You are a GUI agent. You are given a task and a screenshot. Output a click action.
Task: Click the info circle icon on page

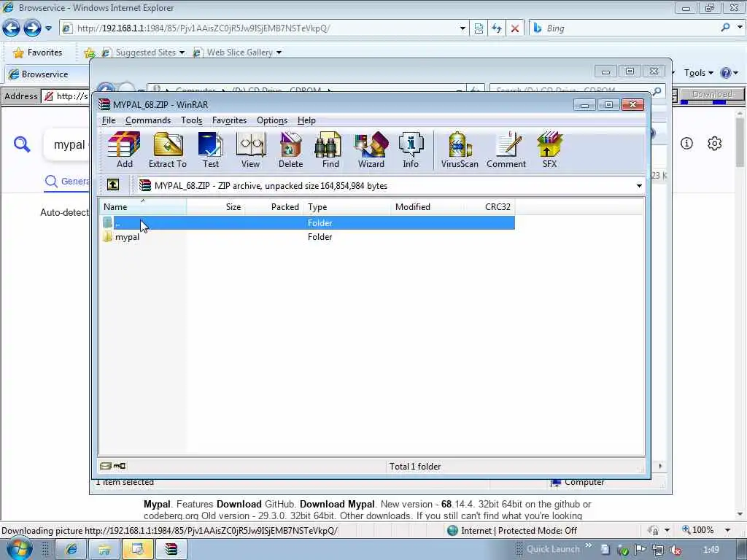(686, 143)
